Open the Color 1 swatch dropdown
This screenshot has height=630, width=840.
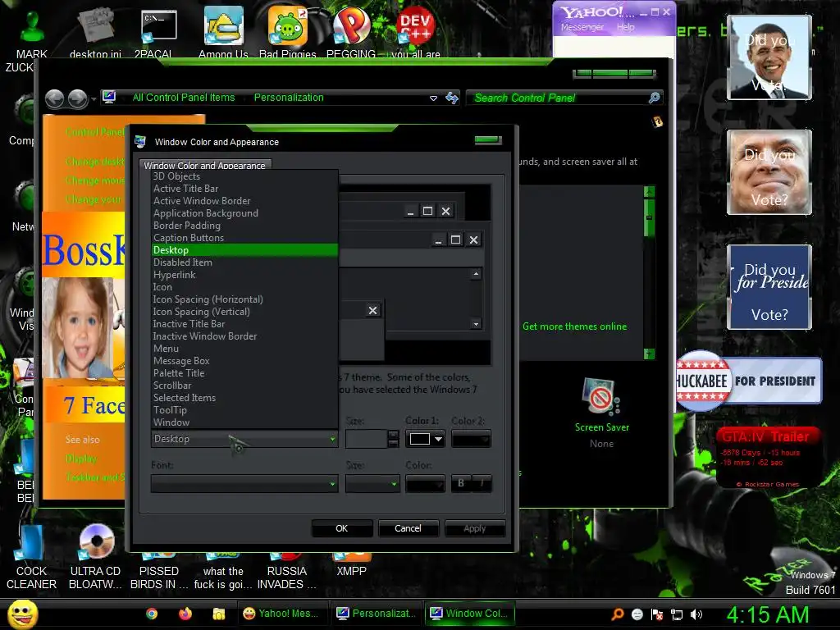pos(425,440)
